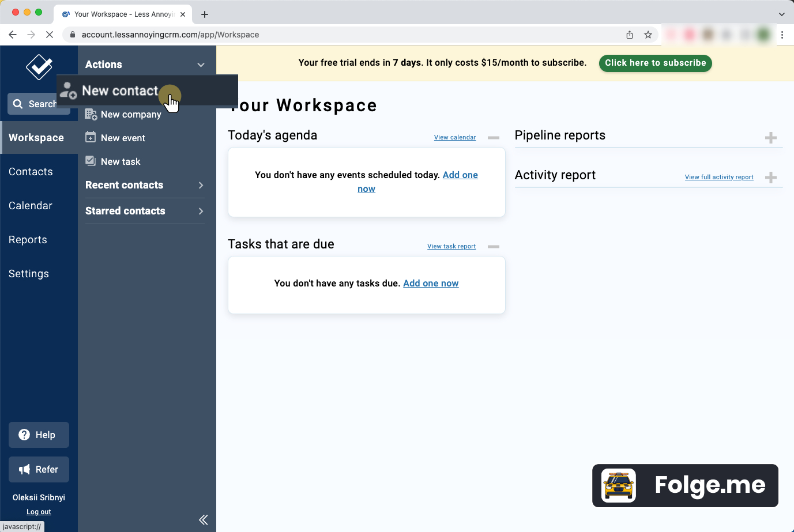This screenshot has height=532, width=794.
Task: Collapse the Today's agenda section
Action: click(493, 138)
